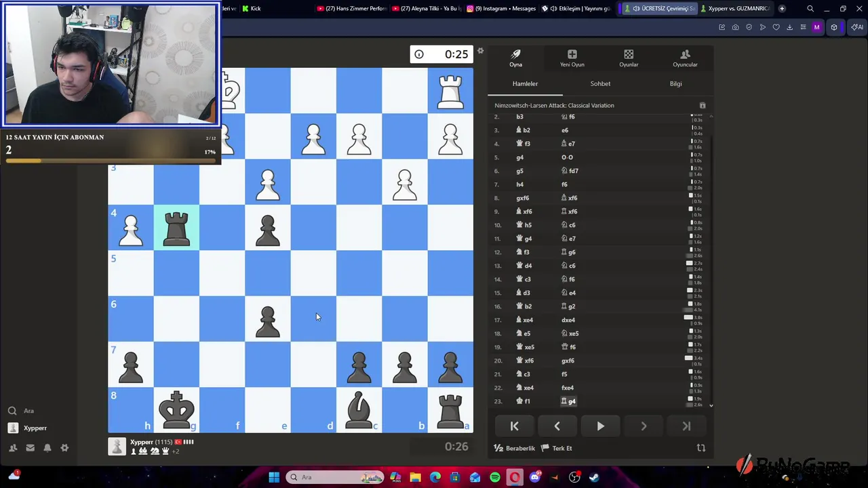Click the board settings gear beside the clock
Screen dimensions: 868x488
click(480, 52)
